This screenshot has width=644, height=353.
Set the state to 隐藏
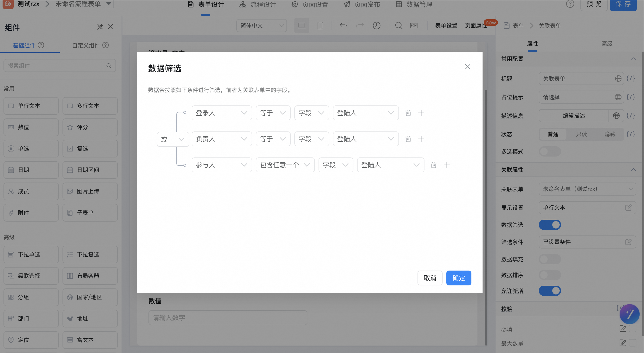tap(610, 134)
